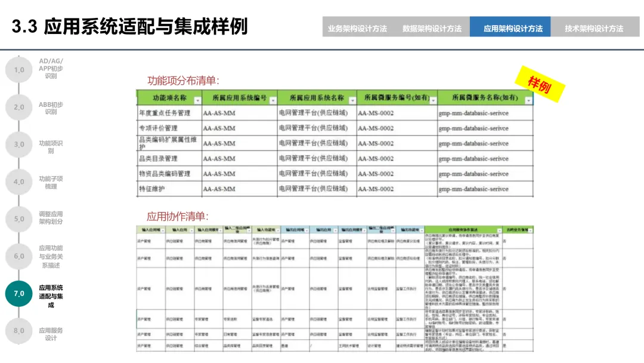Image resolution: width=644 pixels, height=363 pixels.
Task: Click the slide title 3.3 应用系统适配与集成样例
Action: 130,26
